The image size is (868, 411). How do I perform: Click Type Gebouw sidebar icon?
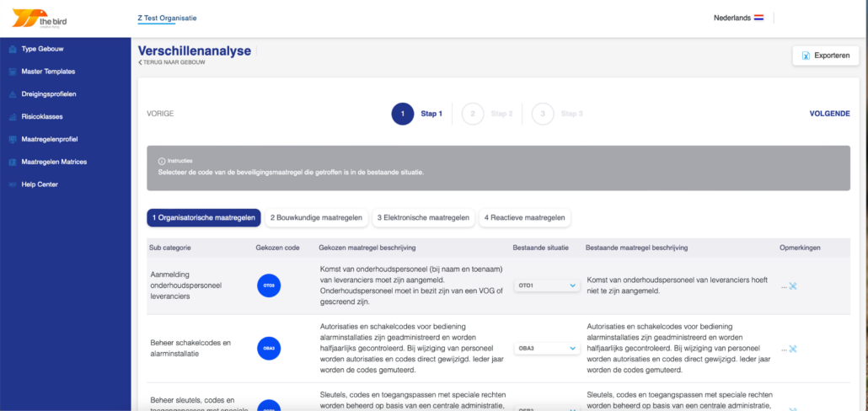12,49
